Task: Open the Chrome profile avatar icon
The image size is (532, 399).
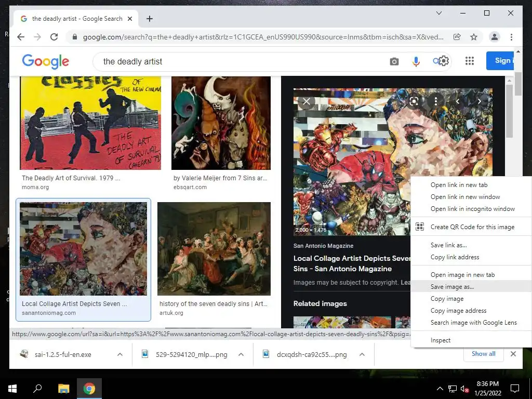Action: [x=495, y=37]
